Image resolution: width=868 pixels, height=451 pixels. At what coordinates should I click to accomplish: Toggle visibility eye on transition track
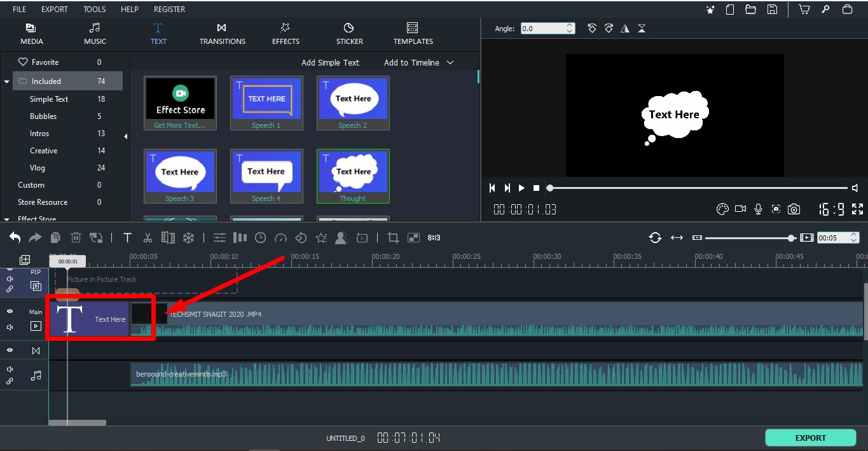click(x=10, y=350)
